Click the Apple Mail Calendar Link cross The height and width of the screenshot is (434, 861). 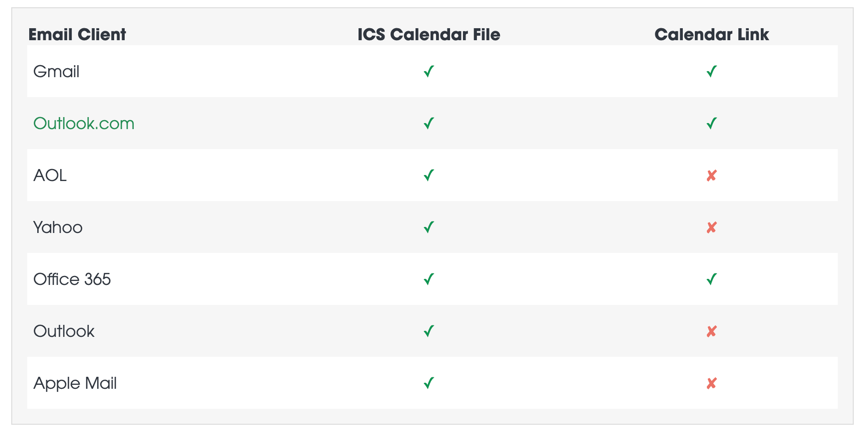point(711,384)
